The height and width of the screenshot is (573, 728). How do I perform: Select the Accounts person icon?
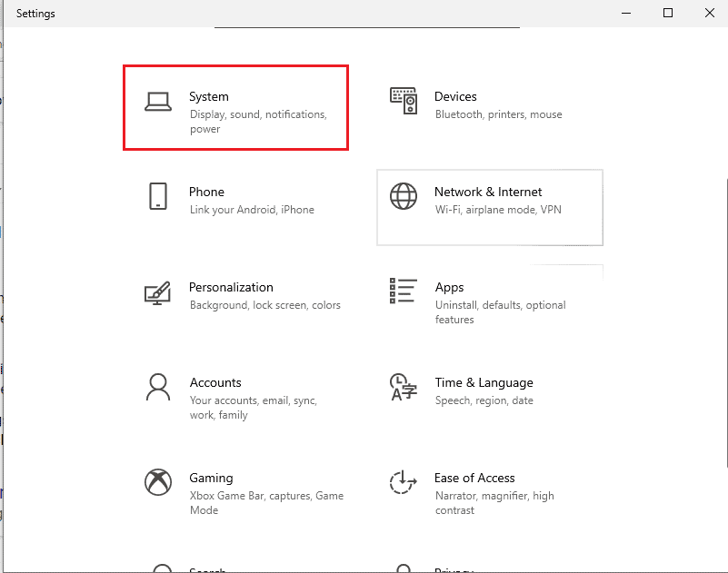pyautogui.click(x=158, y=387)
